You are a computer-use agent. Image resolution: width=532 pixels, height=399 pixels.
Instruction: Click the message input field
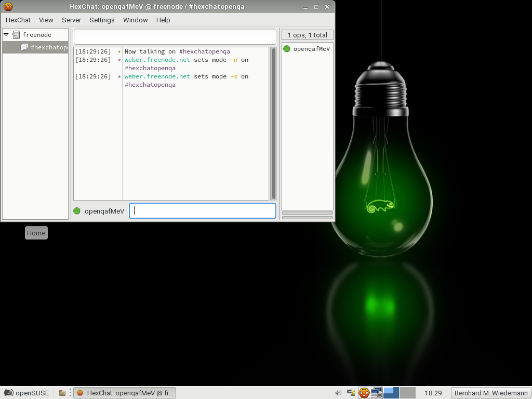pyautogui.click(x=203, y=210)
